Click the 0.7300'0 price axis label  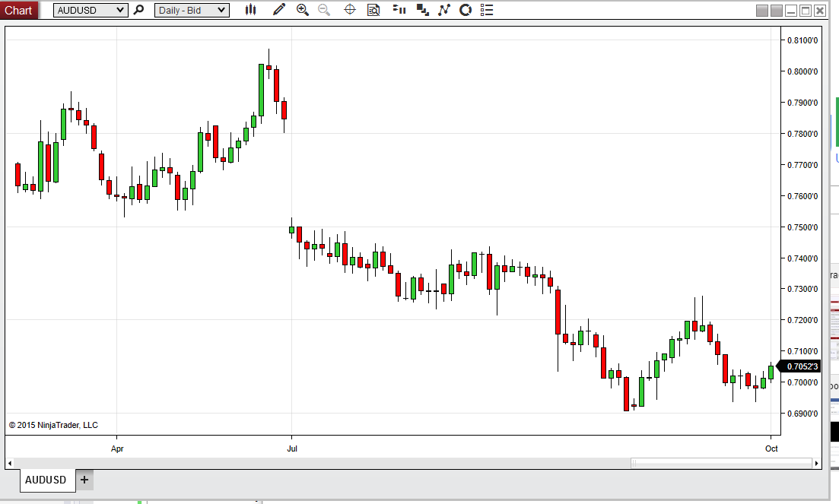coord(802,289)
